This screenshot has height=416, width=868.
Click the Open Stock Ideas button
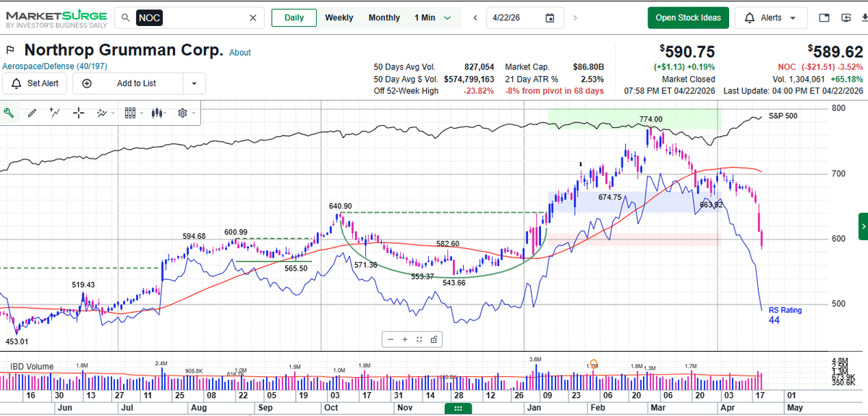point(688,18)
